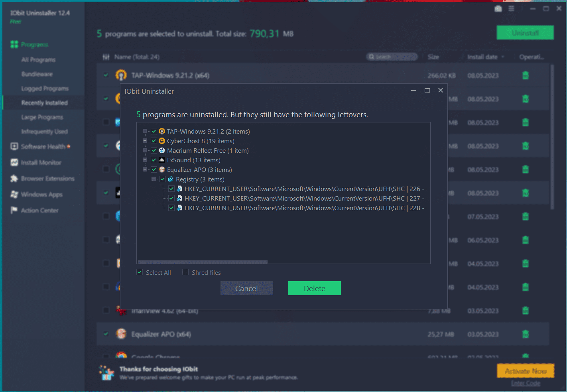Image resolution: width=567 pixels, height=392 pixels.
Task: Click the registry key icon for SHC | 228
Action: pyautogui.click(x=179, y=208)
